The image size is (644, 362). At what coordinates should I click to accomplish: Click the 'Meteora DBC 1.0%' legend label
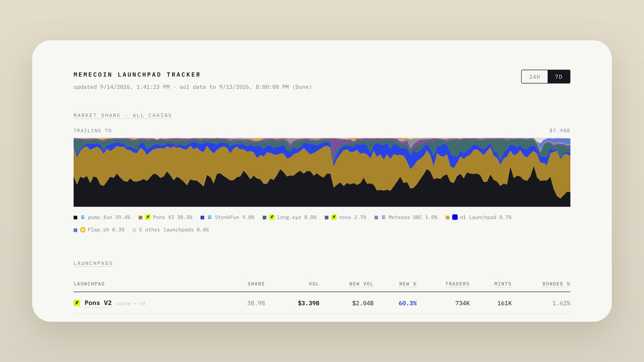[x=413, y=217]
